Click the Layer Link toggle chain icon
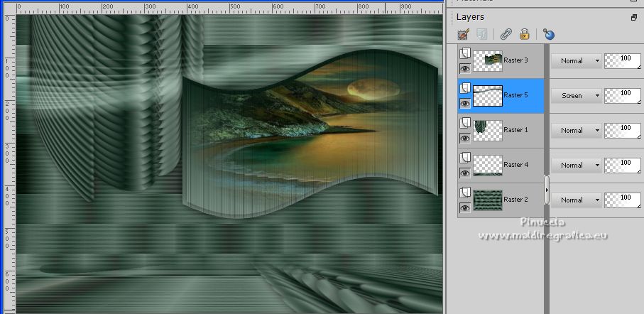 (506, 34)
